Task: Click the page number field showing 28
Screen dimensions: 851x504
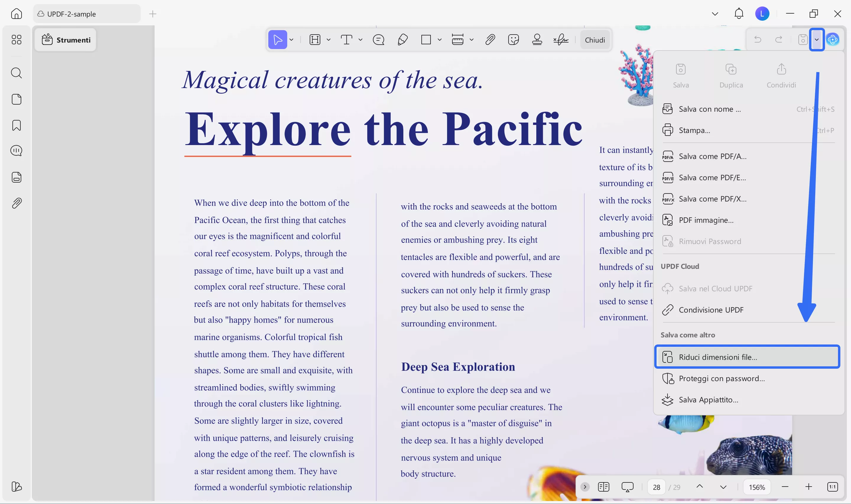Action: tap(656, 487)
